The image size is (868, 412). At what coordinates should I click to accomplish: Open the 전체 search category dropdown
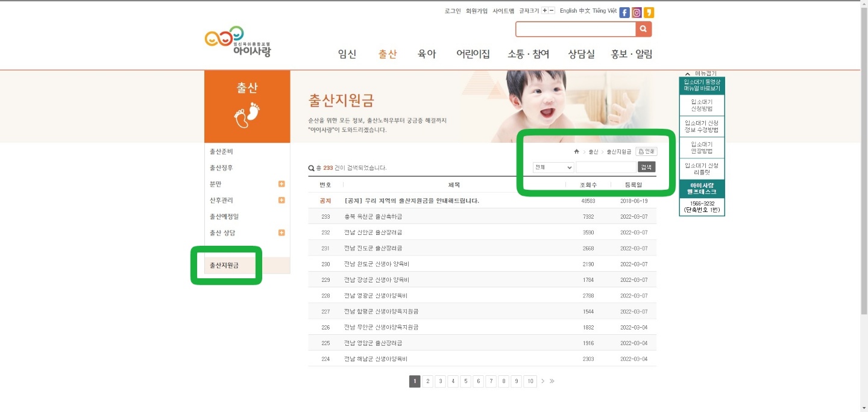click(x=552, y=167)
